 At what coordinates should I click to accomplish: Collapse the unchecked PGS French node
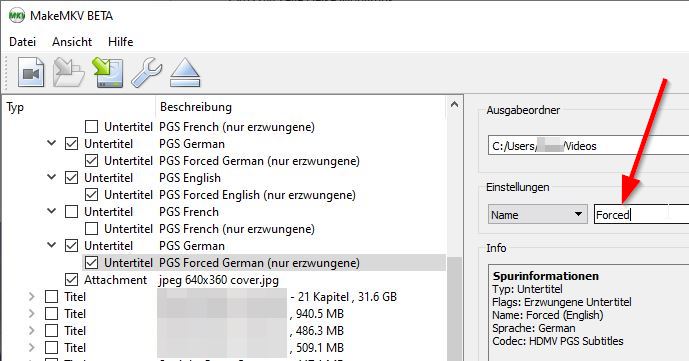tap(51, 211)
